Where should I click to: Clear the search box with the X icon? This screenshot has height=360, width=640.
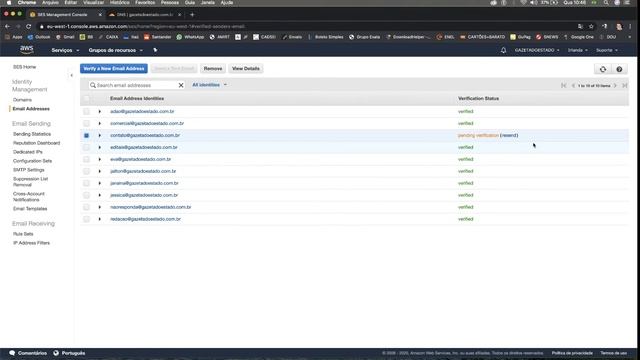[x=181, y=85]
